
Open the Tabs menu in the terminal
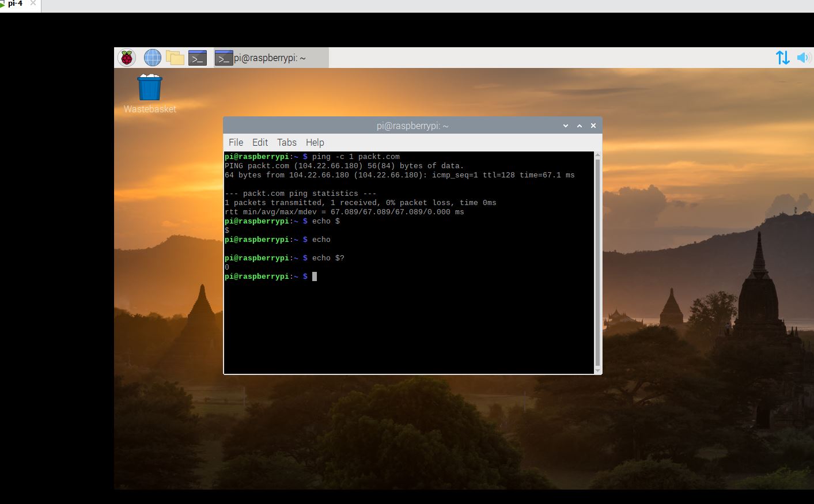pos(286,142)
